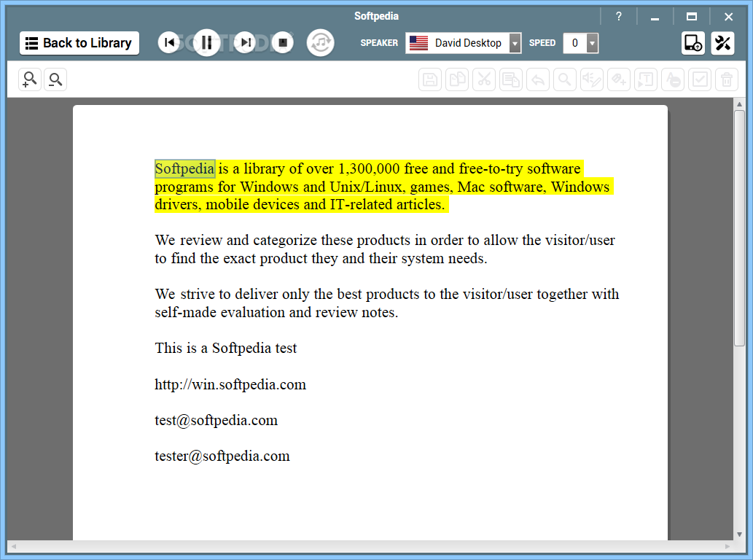
Task: Click the Copy documents icon
Action: [457, 79]
